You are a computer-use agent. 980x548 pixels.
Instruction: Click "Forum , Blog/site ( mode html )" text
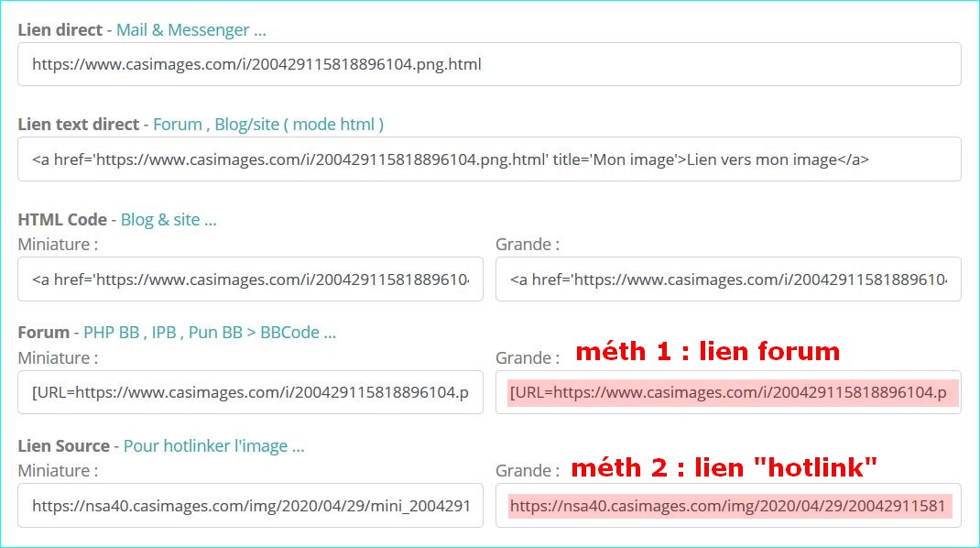pos(267,124)
